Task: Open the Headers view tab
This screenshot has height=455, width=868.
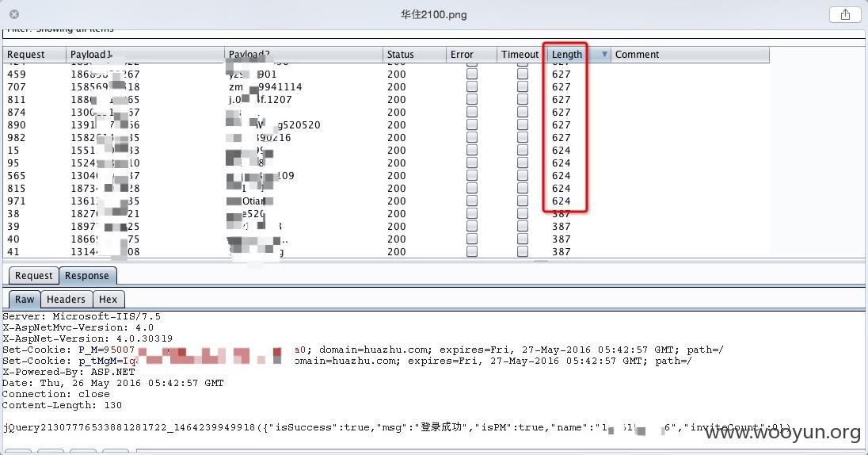Action: [x=66, y=300]
